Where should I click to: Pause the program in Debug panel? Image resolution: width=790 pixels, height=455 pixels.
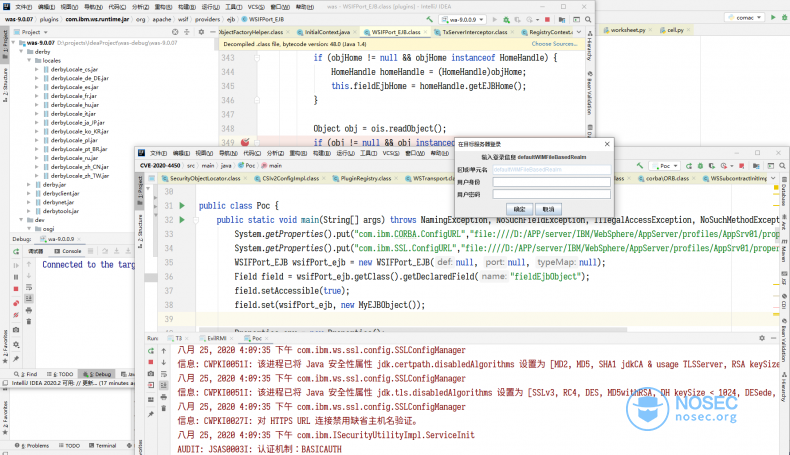(x=16, y=277)
